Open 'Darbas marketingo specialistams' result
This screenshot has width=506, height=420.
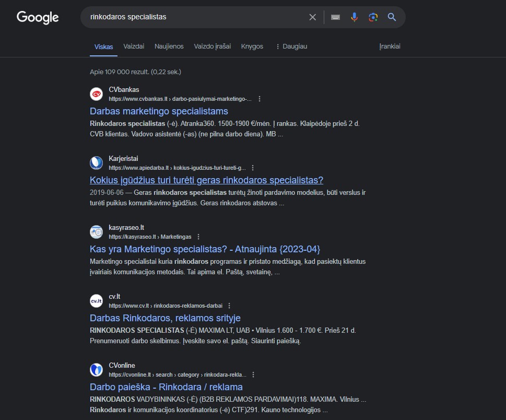[x=159, y=111]
